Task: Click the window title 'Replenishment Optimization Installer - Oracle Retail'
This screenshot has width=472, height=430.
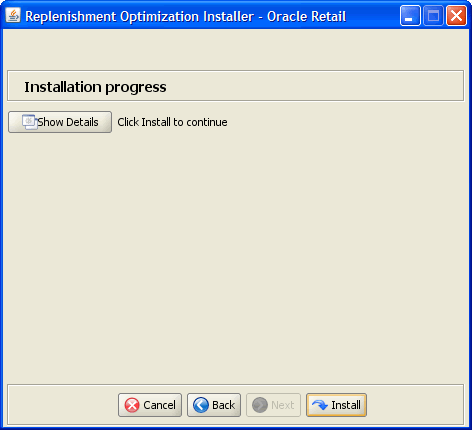Action: [186, 16]
